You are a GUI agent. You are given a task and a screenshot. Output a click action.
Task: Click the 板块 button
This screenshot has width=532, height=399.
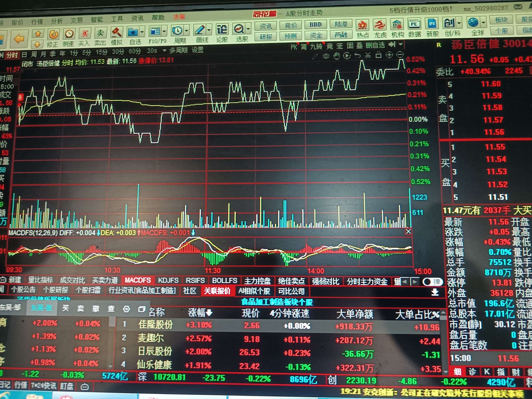click(x=502, y=20)
